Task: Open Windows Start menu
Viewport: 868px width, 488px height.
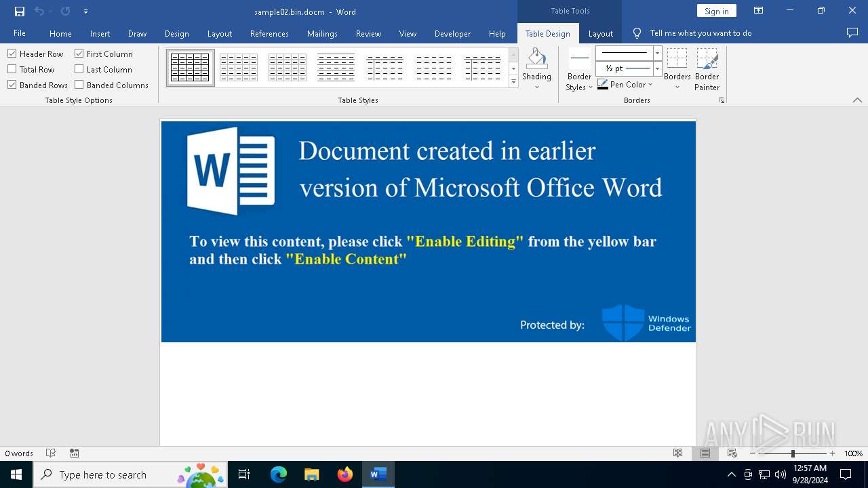Action: point(16,474)
